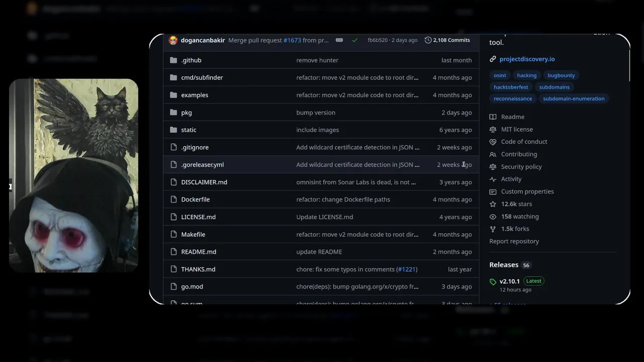Image resolution: width=644 pixels, height=362 pixels.
Task: Click the MIT license scale icon
Action: click(x=493, y=130)
